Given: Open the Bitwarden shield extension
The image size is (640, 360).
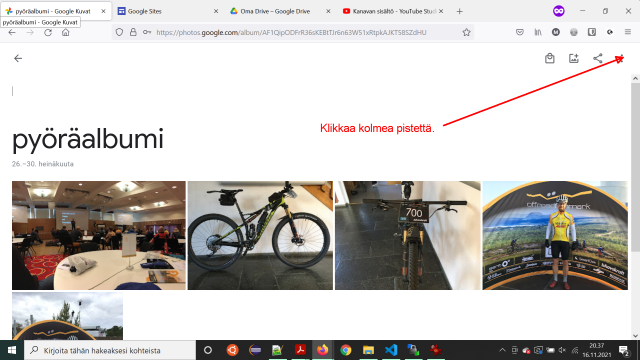Looking at the screenshot, I should coord(592,32).
